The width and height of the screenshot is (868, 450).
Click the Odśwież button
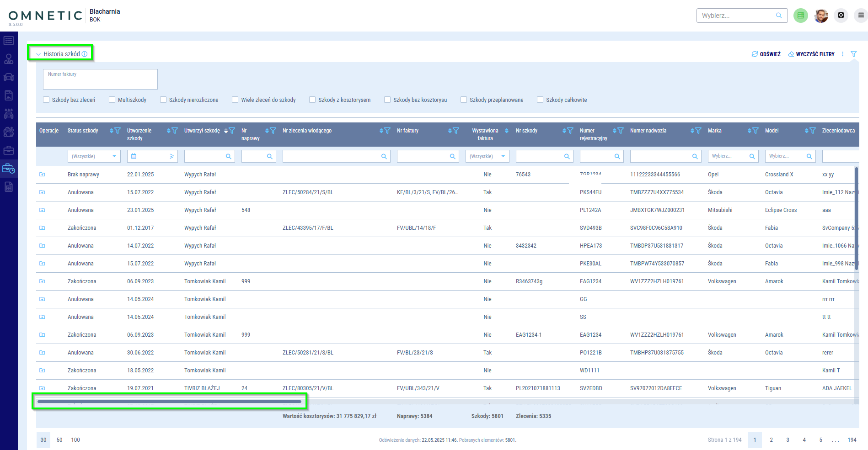[x=766, y=54]
